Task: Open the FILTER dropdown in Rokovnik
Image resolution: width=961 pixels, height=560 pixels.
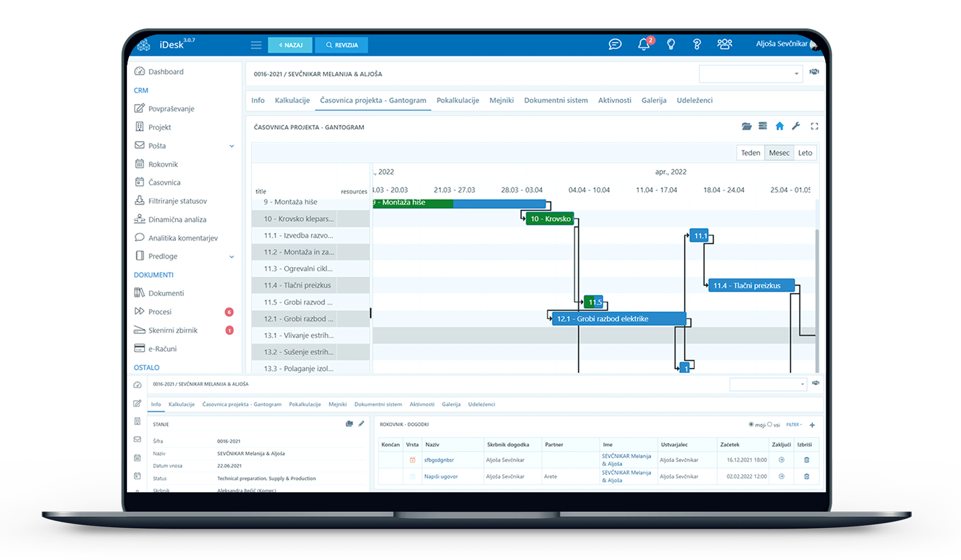Action: (x=794, y=424)
